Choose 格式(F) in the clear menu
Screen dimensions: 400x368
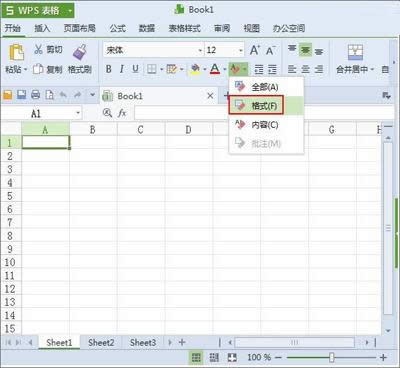click(266, 106)
